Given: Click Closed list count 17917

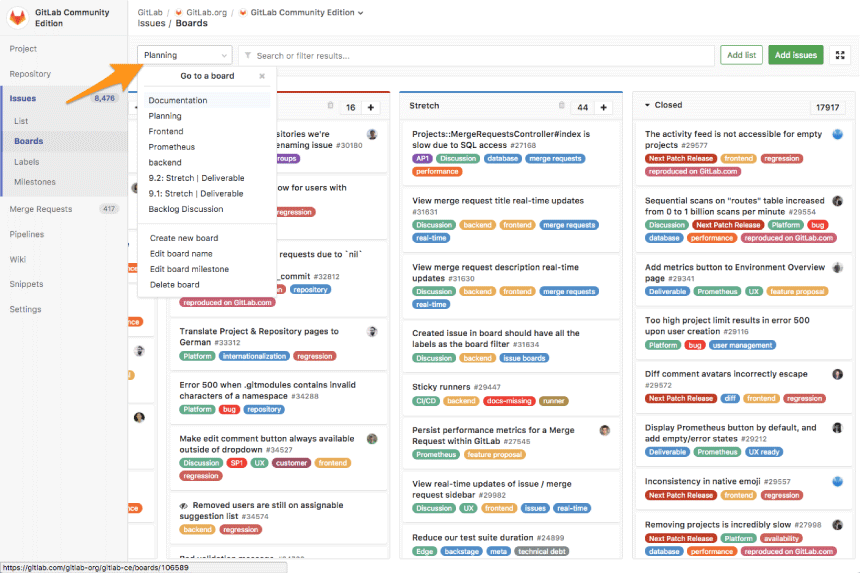Looking at the screenshot, I should [x=827, y=107].
